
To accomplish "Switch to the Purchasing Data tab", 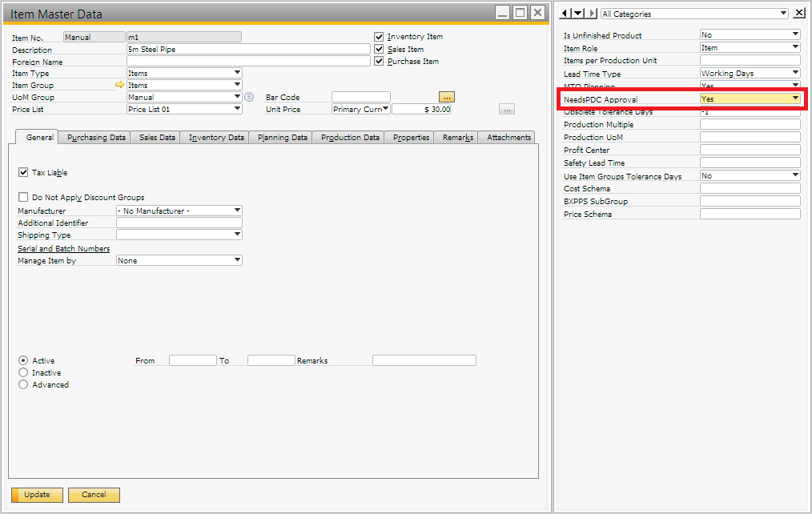I will 96,138.
